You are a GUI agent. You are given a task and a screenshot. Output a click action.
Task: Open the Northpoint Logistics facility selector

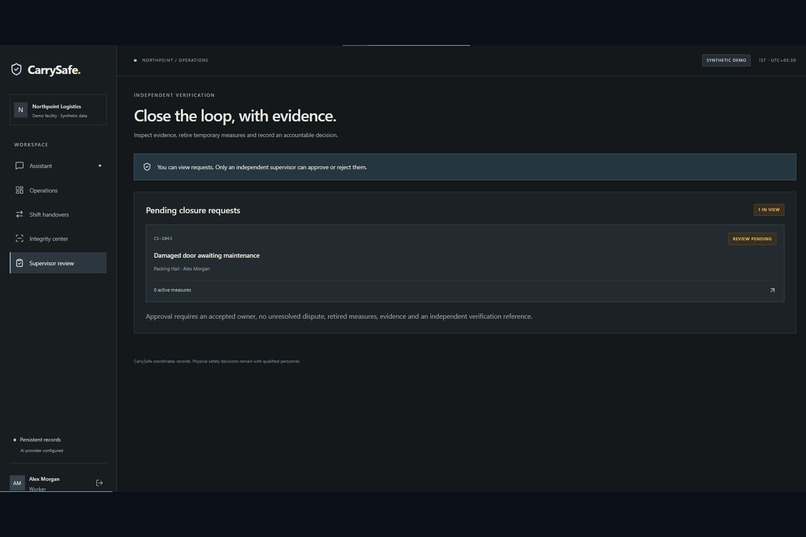click(x=58, y=110)
